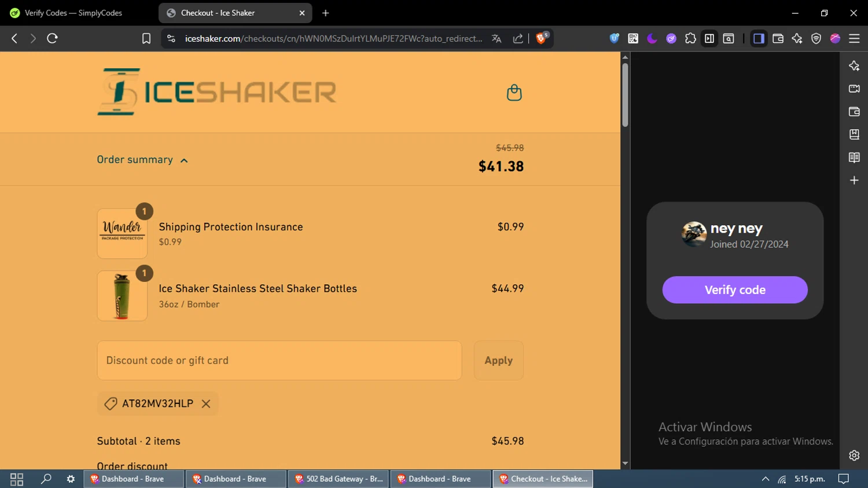Image resolution: width=868 pixels, height=488 pixels.
Task: Click the $41.38 total price
Action: (501, 167)
